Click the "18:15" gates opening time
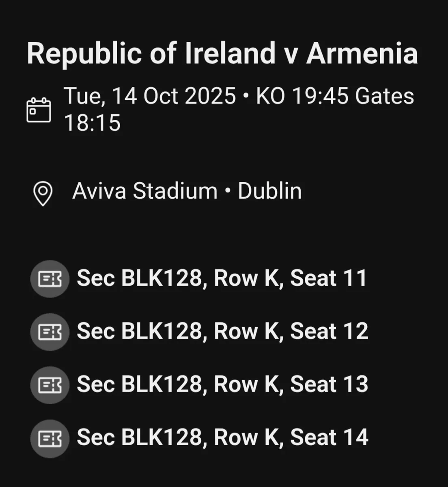The image size is (448, 487). [93, 123]
